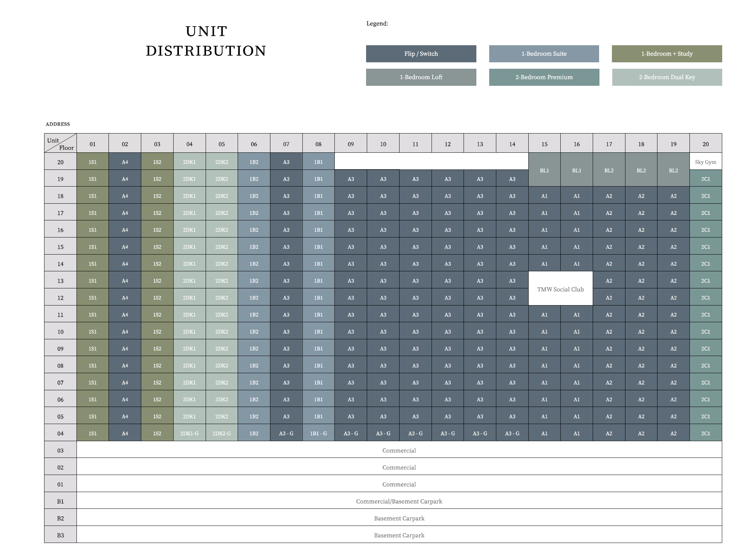
Task: Select the 1-Bedroom Loft legend box
Action: pyautogui.click(x=421, y=77)
